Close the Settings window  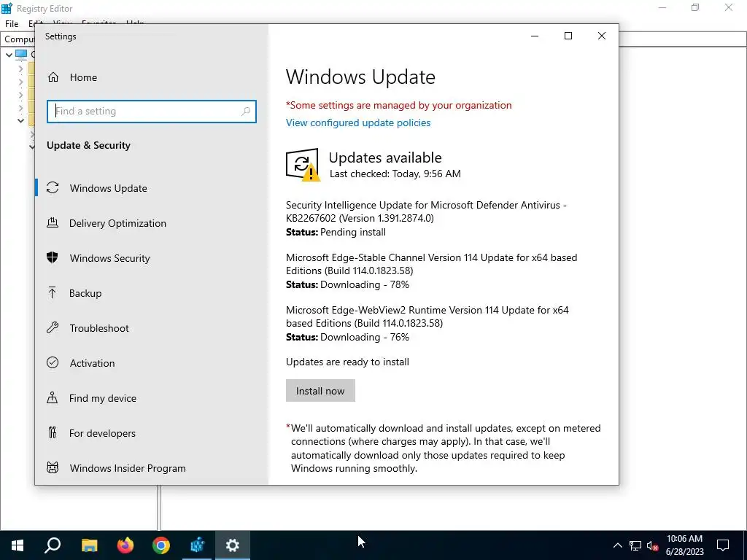[602, 36]
